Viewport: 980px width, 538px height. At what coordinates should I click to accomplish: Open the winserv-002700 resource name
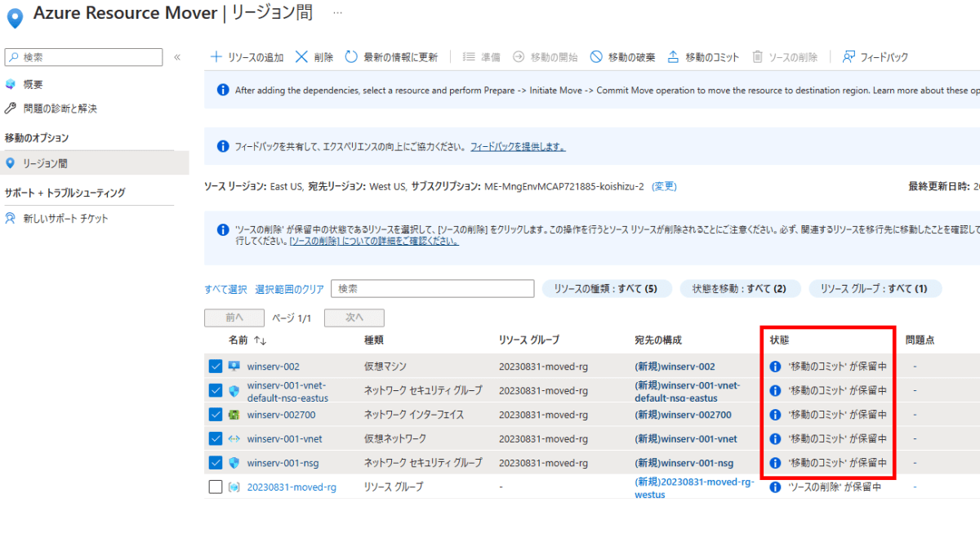[x=282, y=415]
